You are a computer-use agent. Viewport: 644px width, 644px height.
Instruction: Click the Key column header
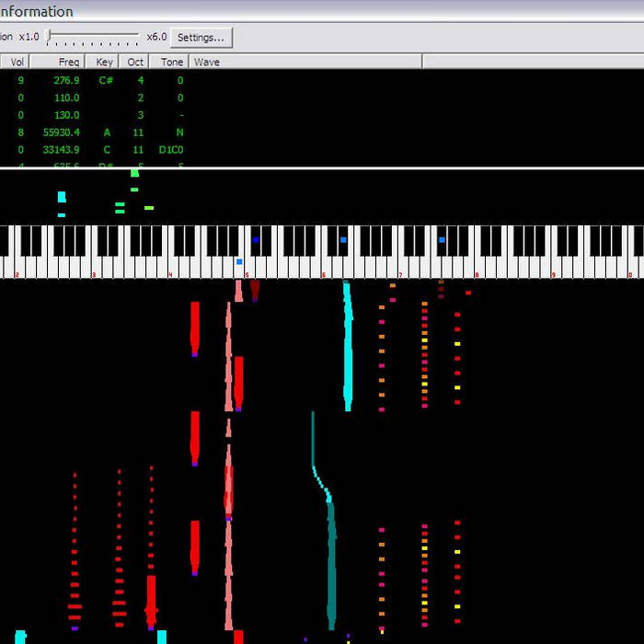tap(104, 62)
